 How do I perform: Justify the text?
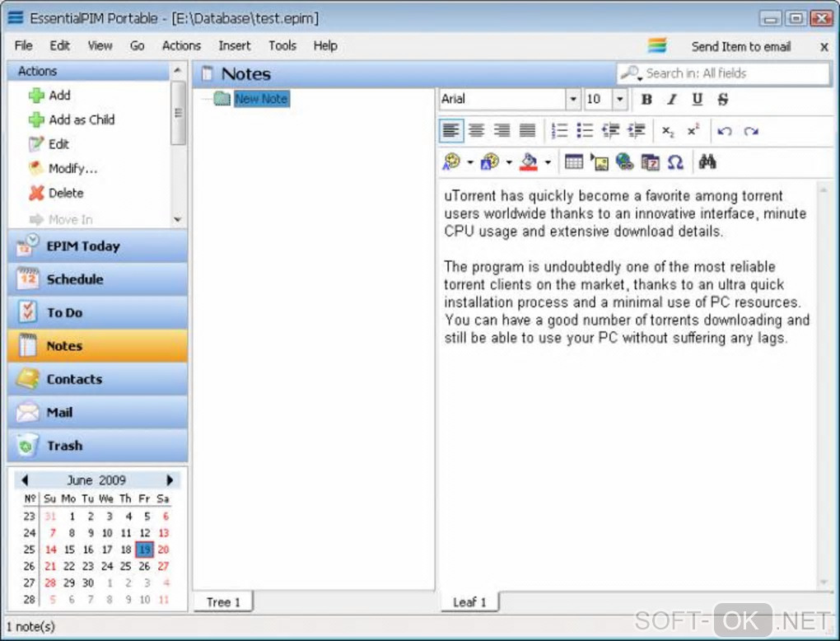pos(528,130)
